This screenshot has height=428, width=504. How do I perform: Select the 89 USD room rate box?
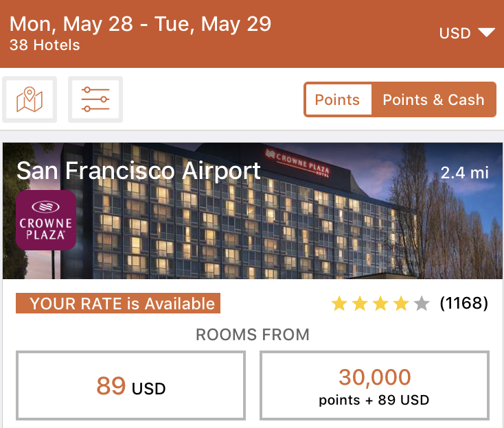[x=131, y=385]
